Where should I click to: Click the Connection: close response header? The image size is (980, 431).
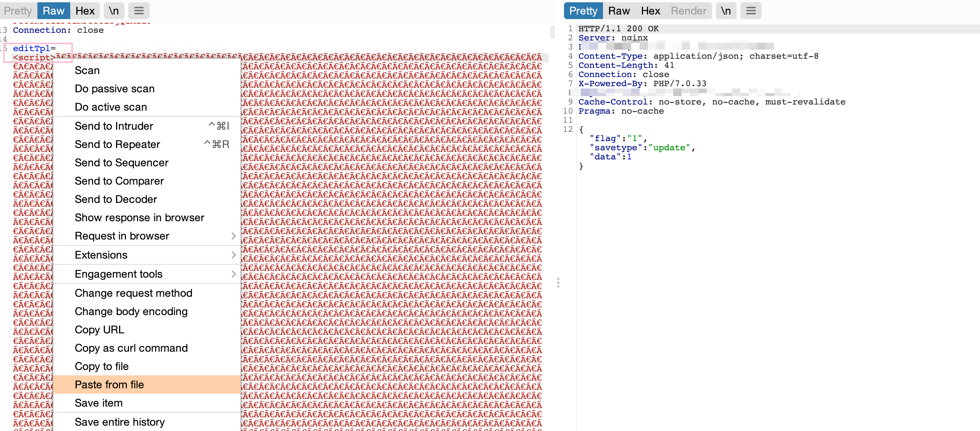pos(624,74)
